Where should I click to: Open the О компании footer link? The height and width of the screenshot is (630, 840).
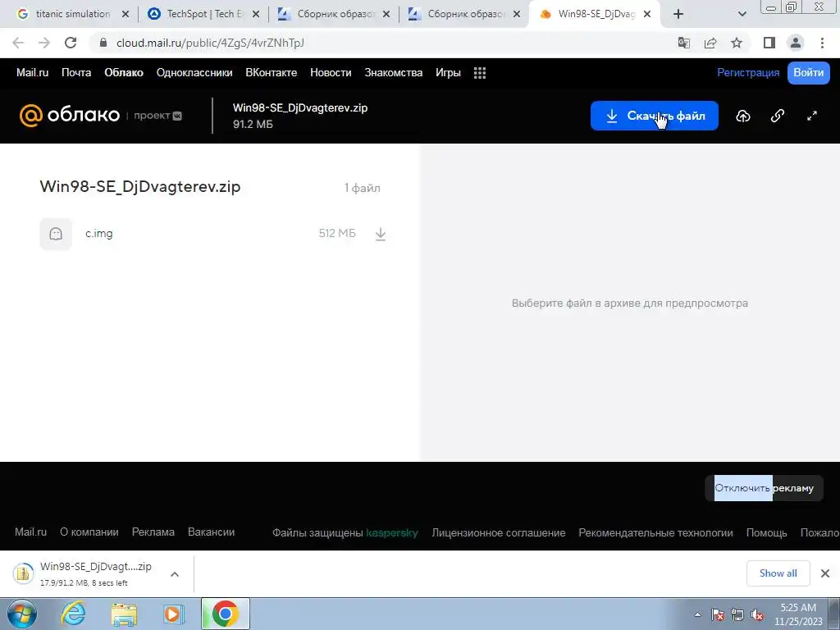[89, 532]
